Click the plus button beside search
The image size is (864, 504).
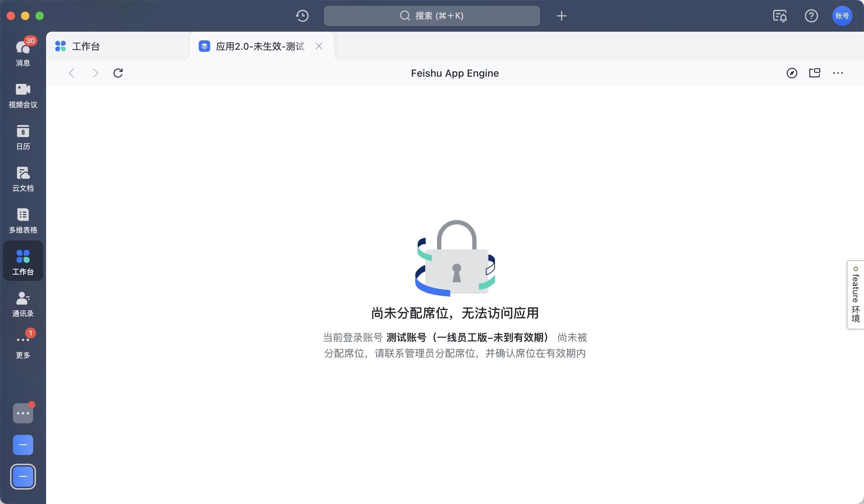[561, 16]
